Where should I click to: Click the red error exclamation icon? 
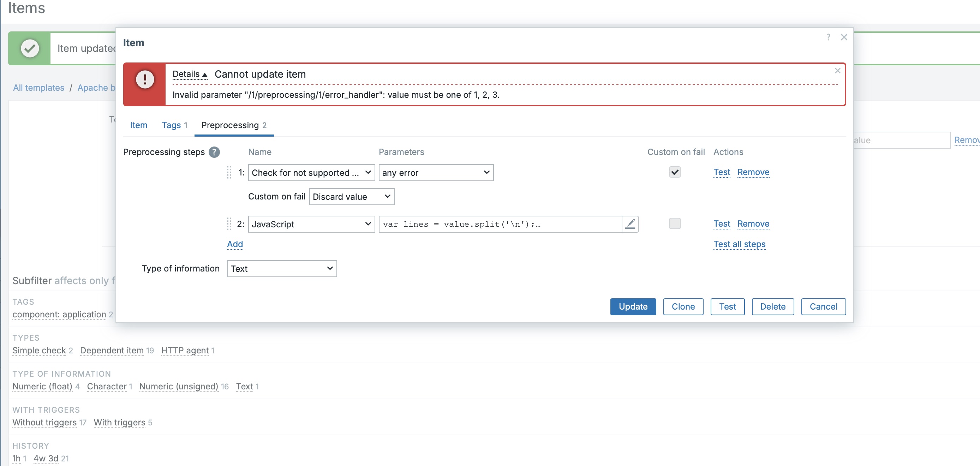coord(145,79)
